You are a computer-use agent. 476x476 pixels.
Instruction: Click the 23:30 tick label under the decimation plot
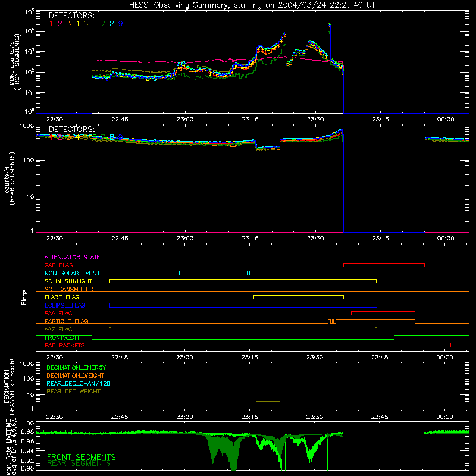pyautogui.click(x=315, y=417)
